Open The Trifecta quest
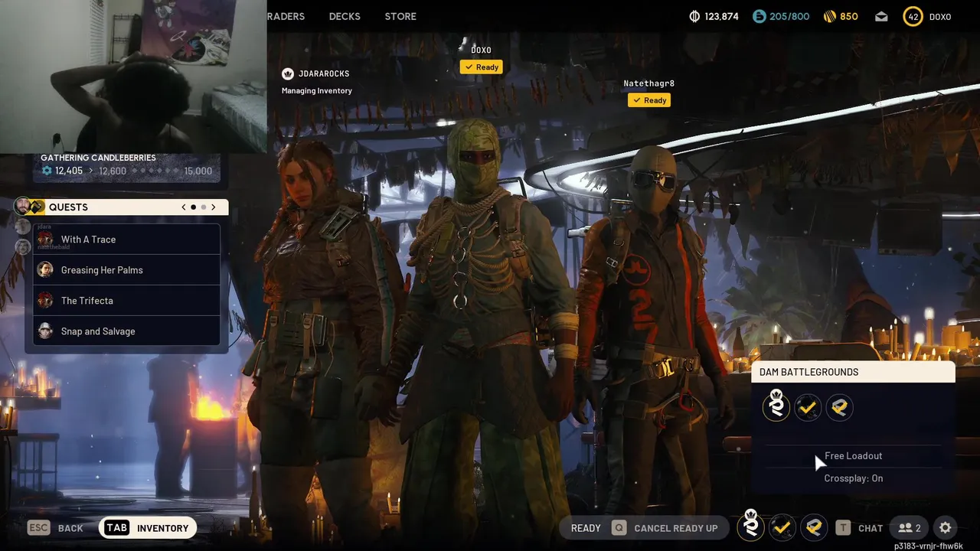 tap(127, 301)
